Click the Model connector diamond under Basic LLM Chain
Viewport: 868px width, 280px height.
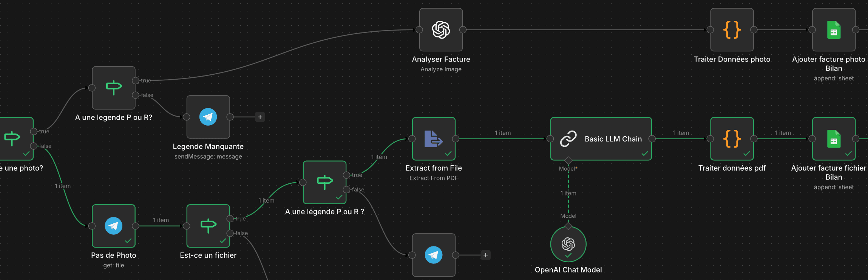(x=568, y=161)
